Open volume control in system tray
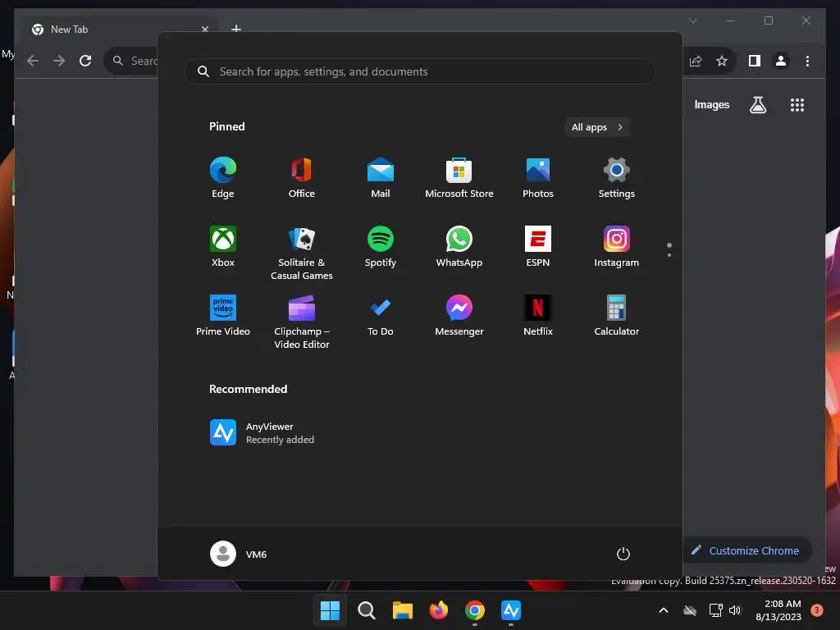Screen dimensions: 840x630 [735, 610]
